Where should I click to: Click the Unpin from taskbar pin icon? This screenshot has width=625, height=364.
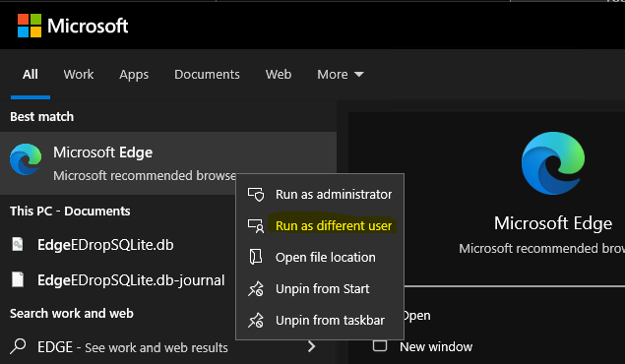[256, 320]
